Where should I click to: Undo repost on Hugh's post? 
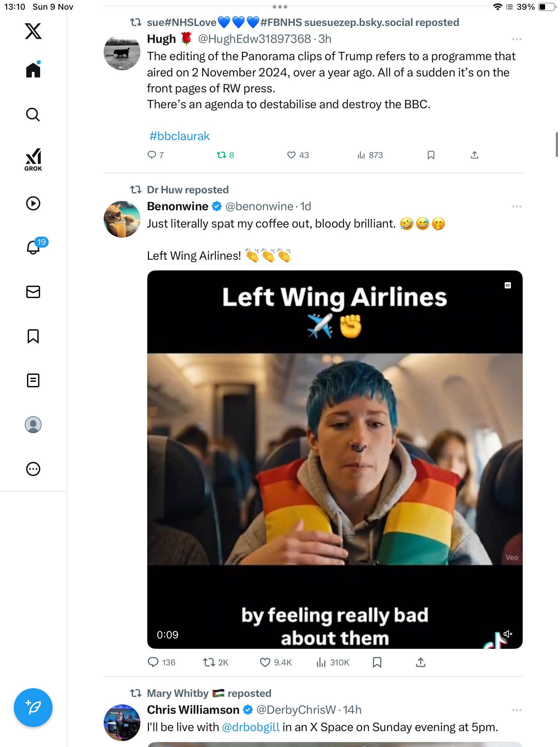(x=222, y=155)
